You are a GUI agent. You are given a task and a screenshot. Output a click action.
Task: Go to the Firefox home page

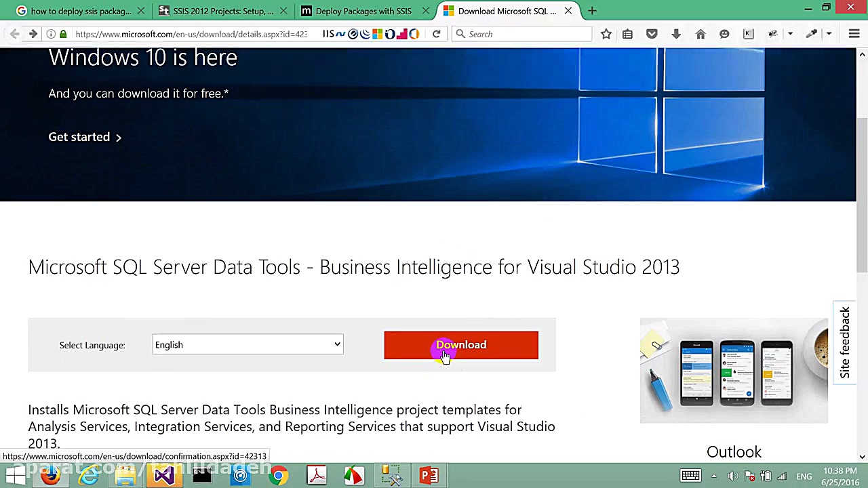coord(701,34)
